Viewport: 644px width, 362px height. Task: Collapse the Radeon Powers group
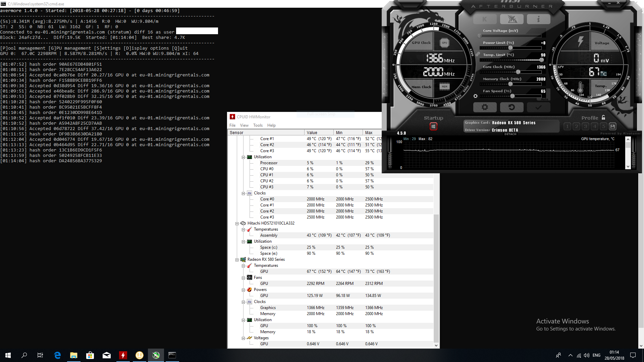click(244, 290)
